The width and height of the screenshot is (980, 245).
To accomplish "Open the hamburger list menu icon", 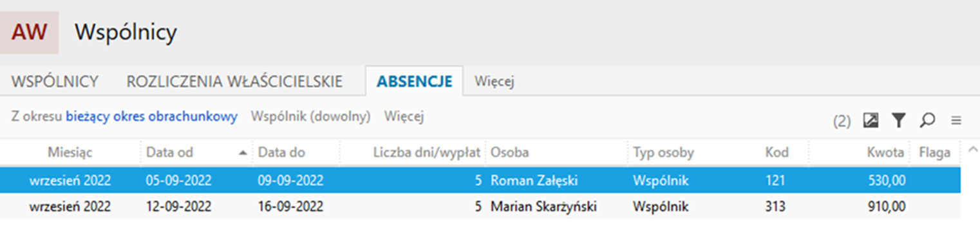I will pos(956,120).
